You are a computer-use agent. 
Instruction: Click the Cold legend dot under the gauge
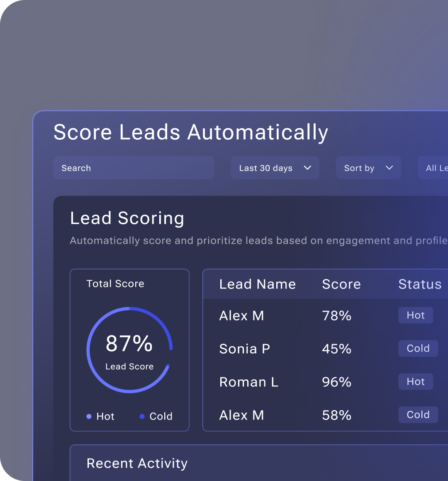[142, 416]
